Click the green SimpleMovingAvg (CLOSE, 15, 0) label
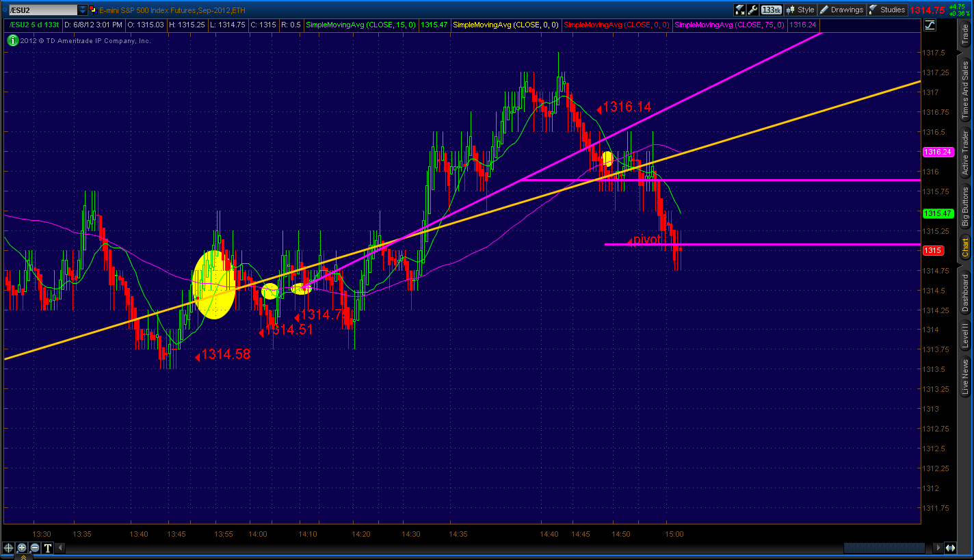Screen dimensions: 974x560 tap(362, 25)
